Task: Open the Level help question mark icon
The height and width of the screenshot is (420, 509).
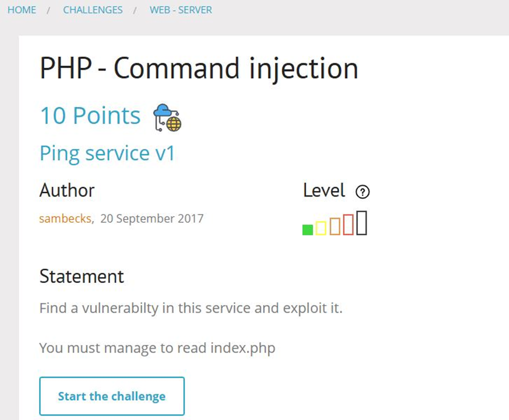Action: click(363, 192)
